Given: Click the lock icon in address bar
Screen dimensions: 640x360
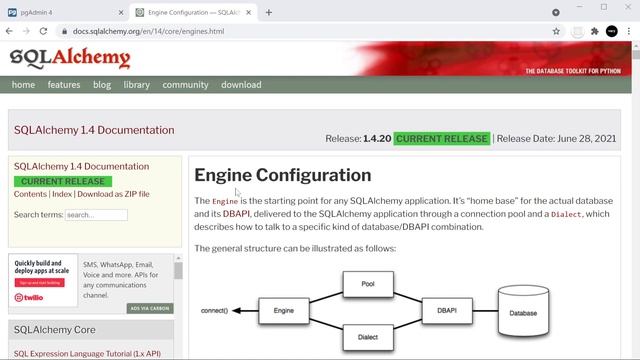Looking at the screenshot, I should [x=64, y=31].
